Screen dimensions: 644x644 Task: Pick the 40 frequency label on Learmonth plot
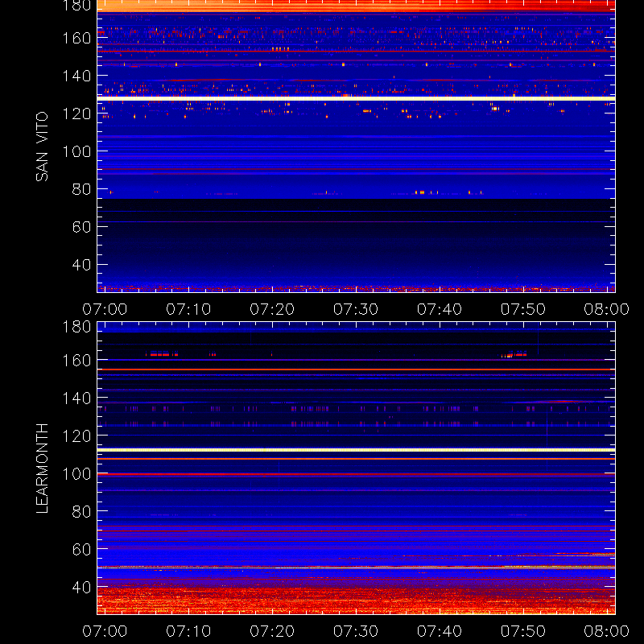pyautogui.click(x=81, y=588)
